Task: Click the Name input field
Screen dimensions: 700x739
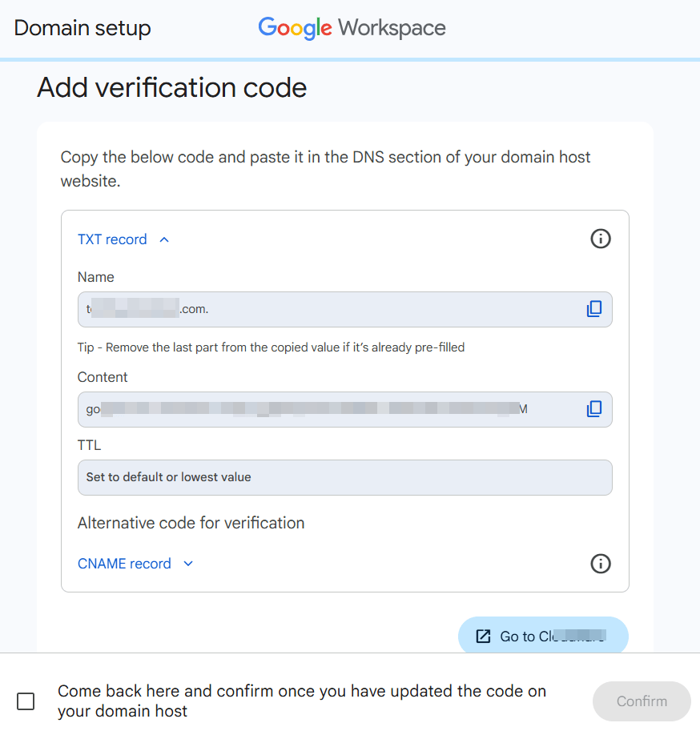Action: [x=345, y=309]
